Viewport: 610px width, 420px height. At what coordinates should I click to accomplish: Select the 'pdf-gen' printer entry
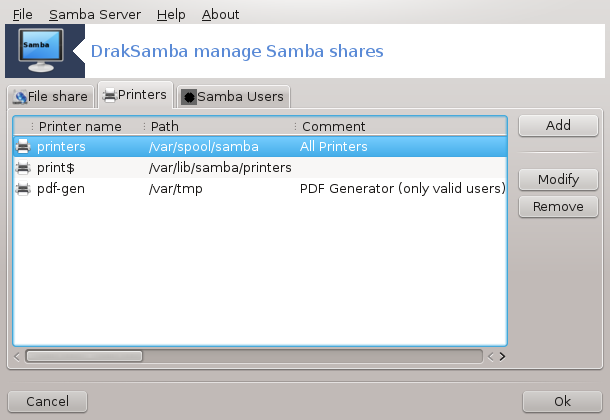tap(61, 189)
